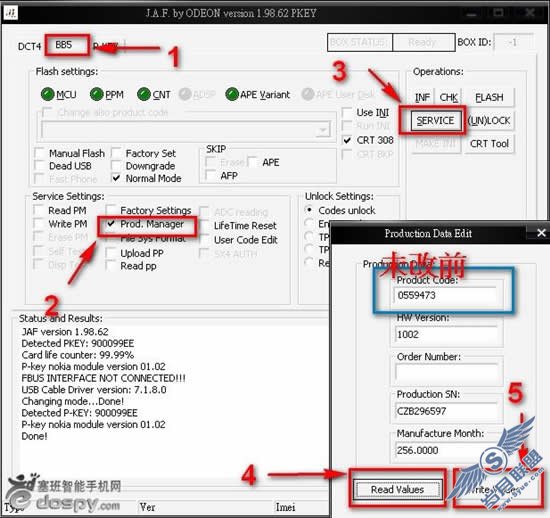550x518 pixels.
Task: Click log line Card life counter: 99.99%
Action: point(78,355)
